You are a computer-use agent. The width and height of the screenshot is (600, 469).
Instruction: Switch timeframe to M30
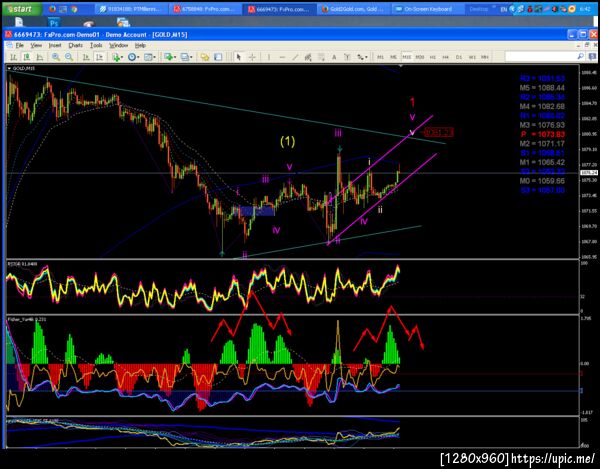(420, 57)
